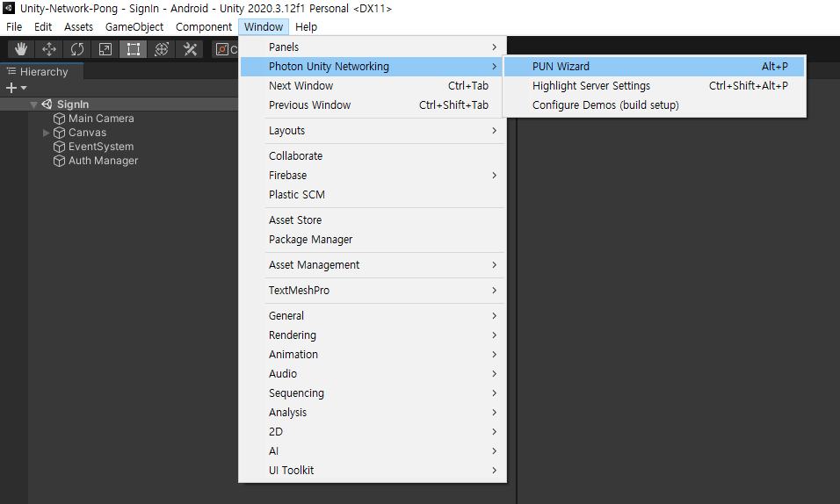Click the plus create button in Hierarchy
This screenshot has height=504, width=840.
click(11, 87)
